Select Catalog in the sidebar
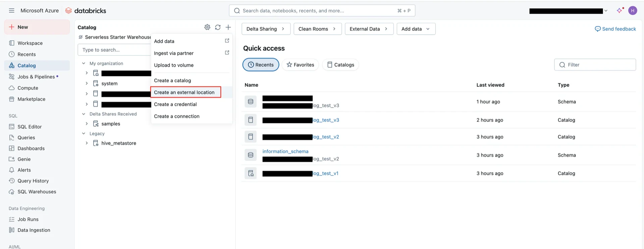The image size is (644, 249). pyautogui.click(x=37, y=65)
